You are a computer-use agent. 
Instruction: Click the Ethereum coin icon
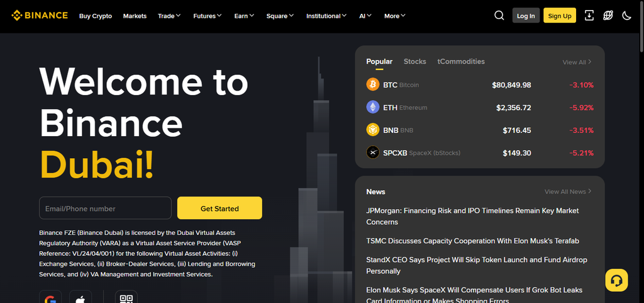pos(372,107)
